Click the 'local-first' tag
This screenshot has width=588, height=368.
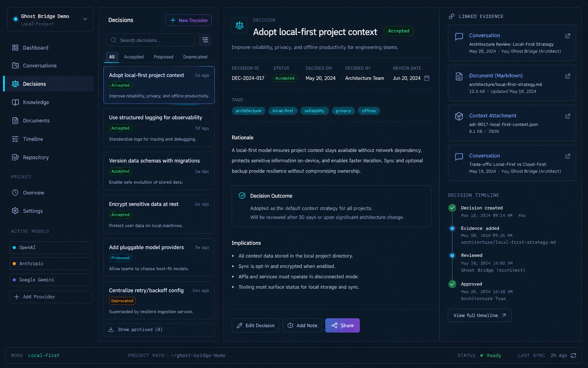click(283, 111)
